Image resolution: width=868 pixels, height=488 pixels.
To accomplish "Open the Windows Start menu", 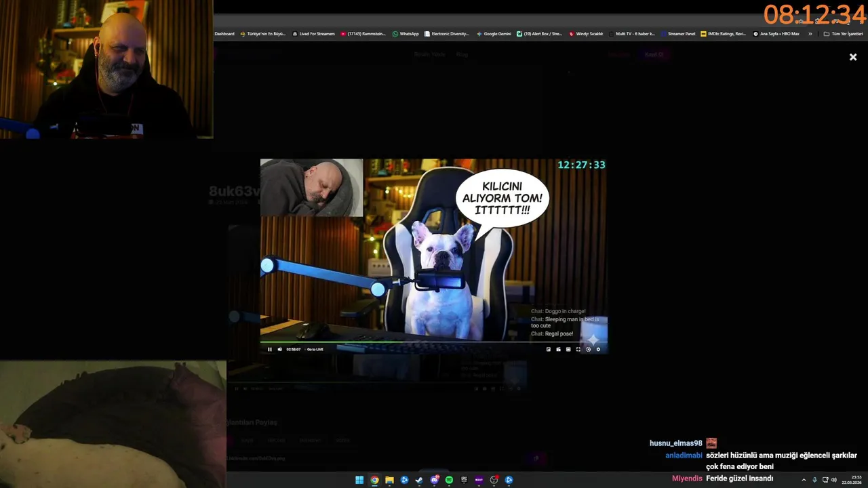I will point(359,480).
